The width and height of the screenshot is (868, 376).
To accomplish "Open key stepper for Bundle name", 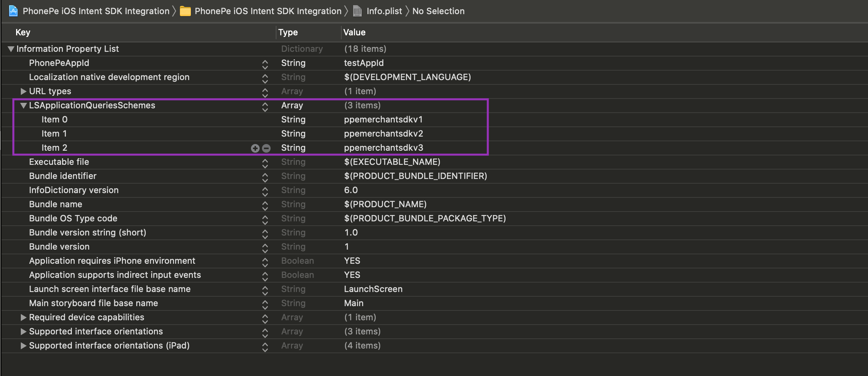I will 265,206.
